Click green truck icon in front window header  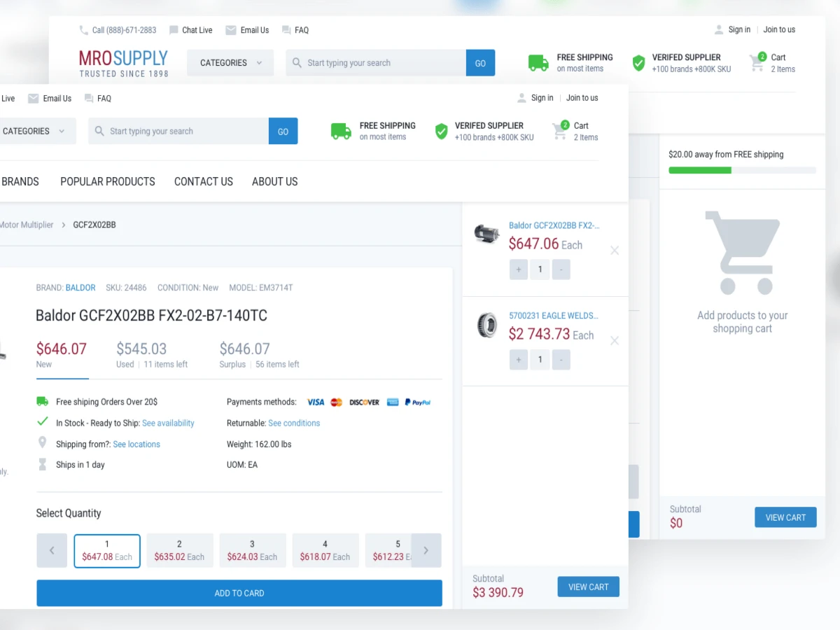pos(341,132)
